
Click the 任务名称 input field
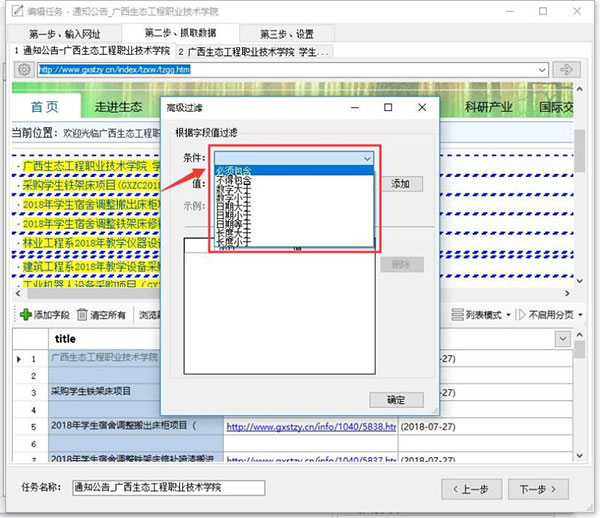[168, 488]
